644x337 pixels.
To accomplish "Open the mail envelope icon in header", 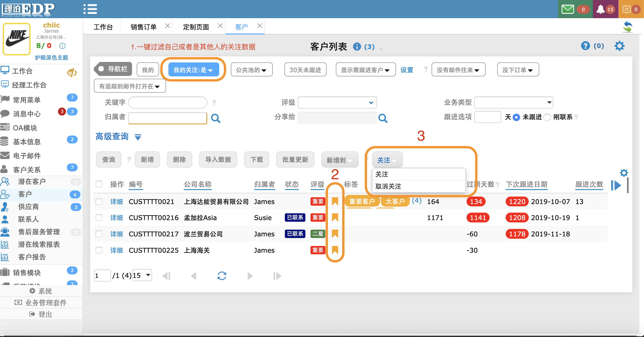I will click(568, 10).
